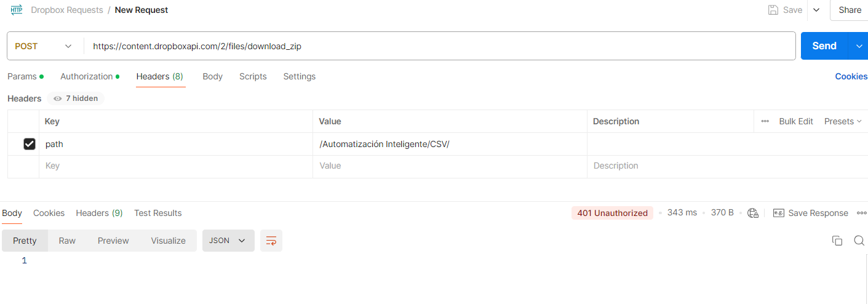The width and height of the screenshot is (868, 304).
Task: Open the Cookies link
Action: click(x=851, y=76)
